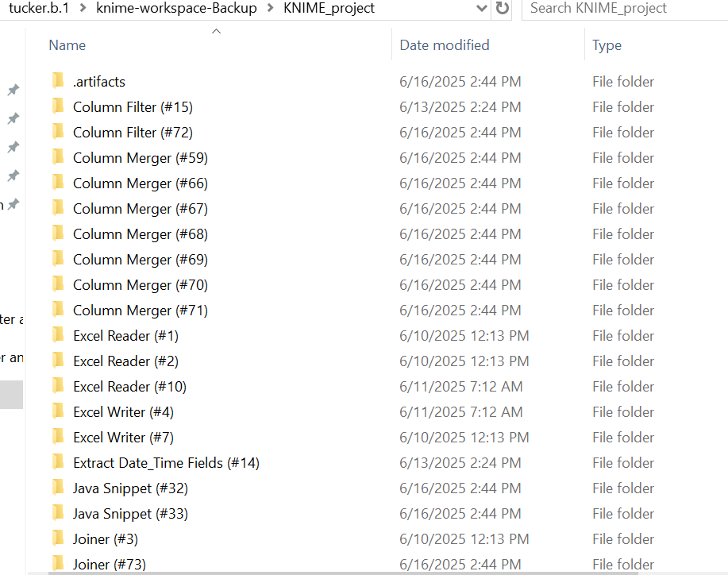The width and height of the screenshot is (728, 575).
Task: Navigate to tucker.b.1 in the breadcrumb
Action: tap(39, 8)
